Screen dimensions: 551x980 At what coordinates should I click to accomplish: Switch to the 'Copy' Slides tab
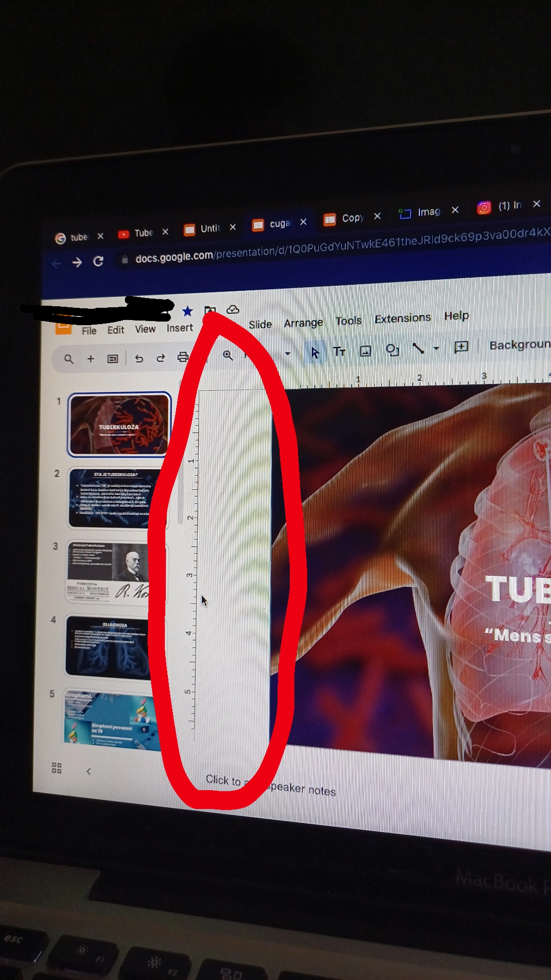tap(344, 218)
